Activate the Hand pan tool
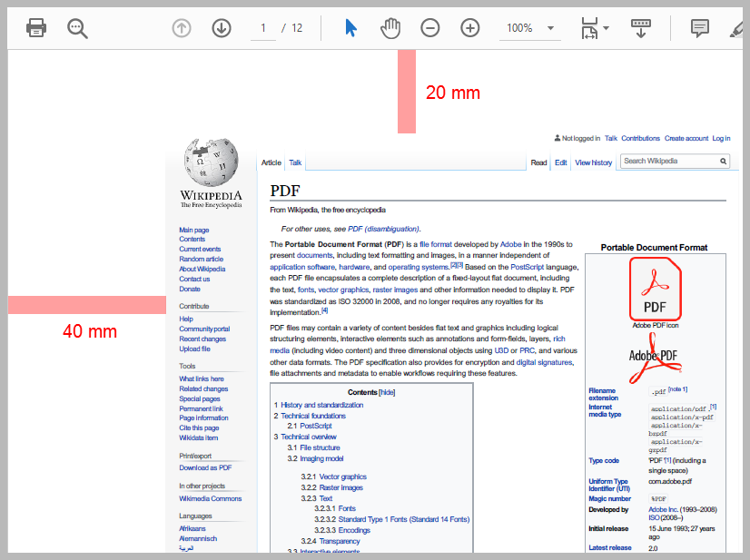Viewport: 750px width, 560px height. pos(390,28)
